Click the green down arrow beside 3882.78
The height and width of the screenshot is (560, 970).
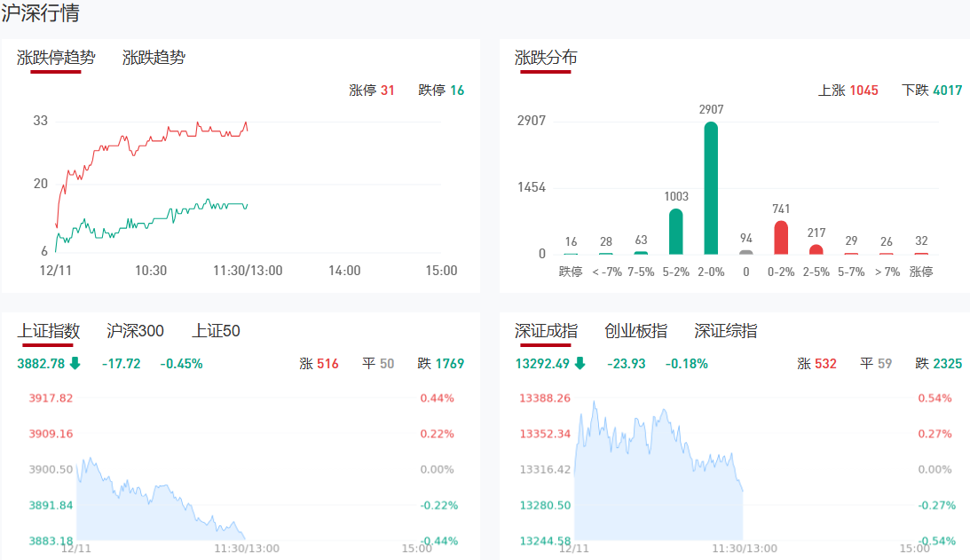75,363
